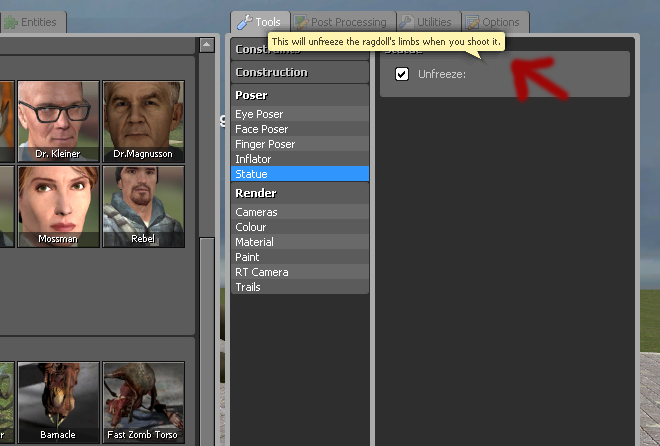Switch to the Options tab
This screenshot has height=446, width=660.
495,22
